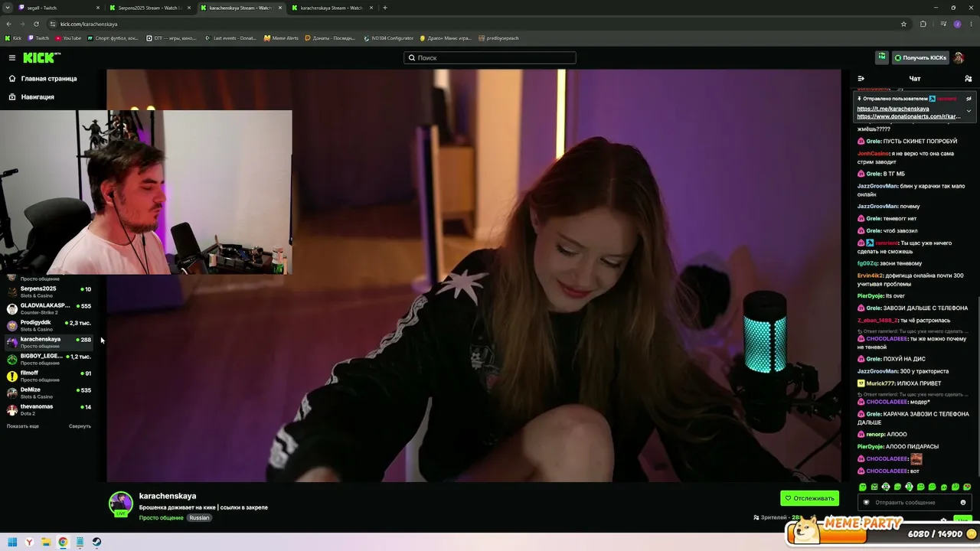980x551 pixels.
Task: Open GLADVALAKASP channel in sidebar
Action: pyautogui.click(x=49, y=308)
